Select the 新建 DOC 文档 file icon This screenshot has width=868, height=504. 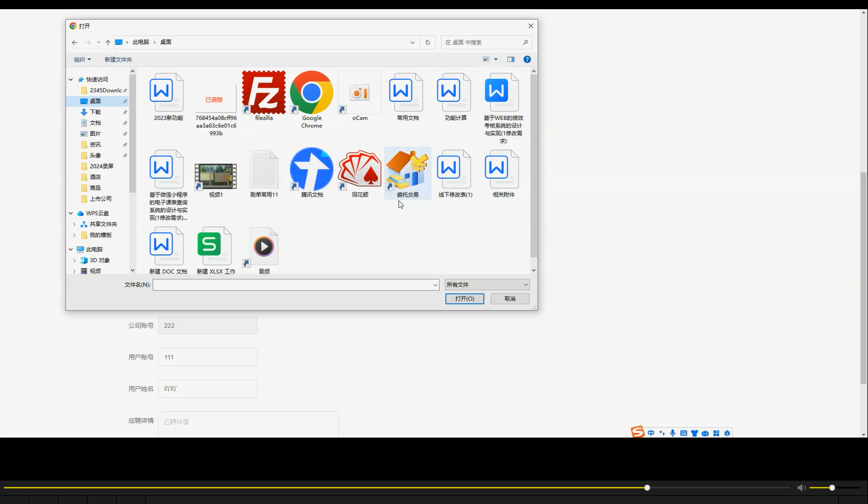pyautogui.click(x=168, y=246)
